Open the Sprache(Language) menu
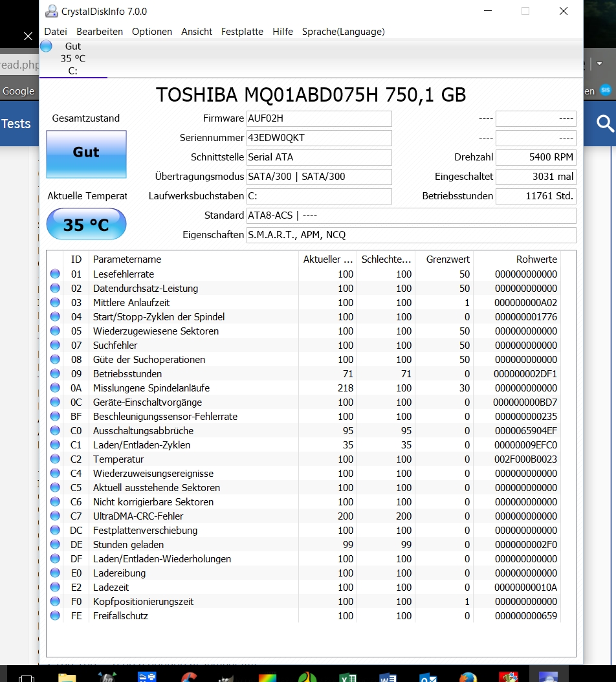Viewport: 616px width, 682px height. coord(343,31)
